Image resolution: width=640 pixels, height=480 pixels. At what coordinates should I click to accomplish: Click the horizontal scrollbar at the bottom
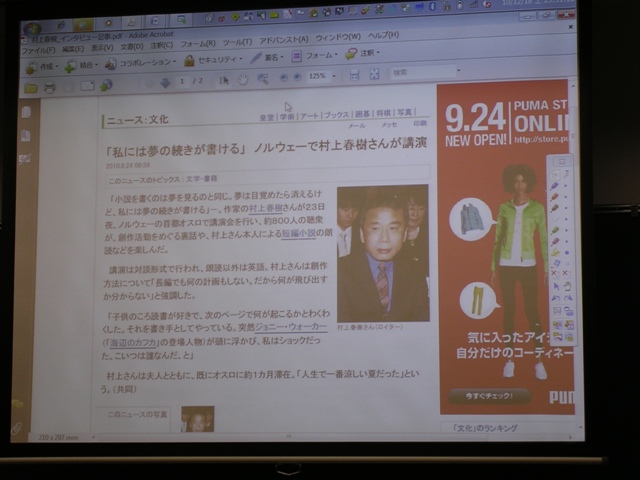(289, 437)
